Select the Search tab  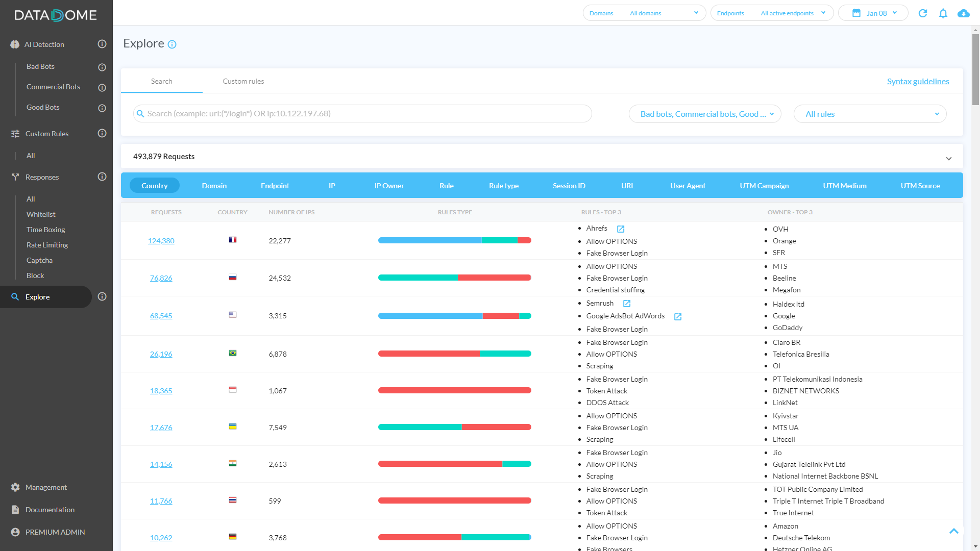tap(162, 81)
